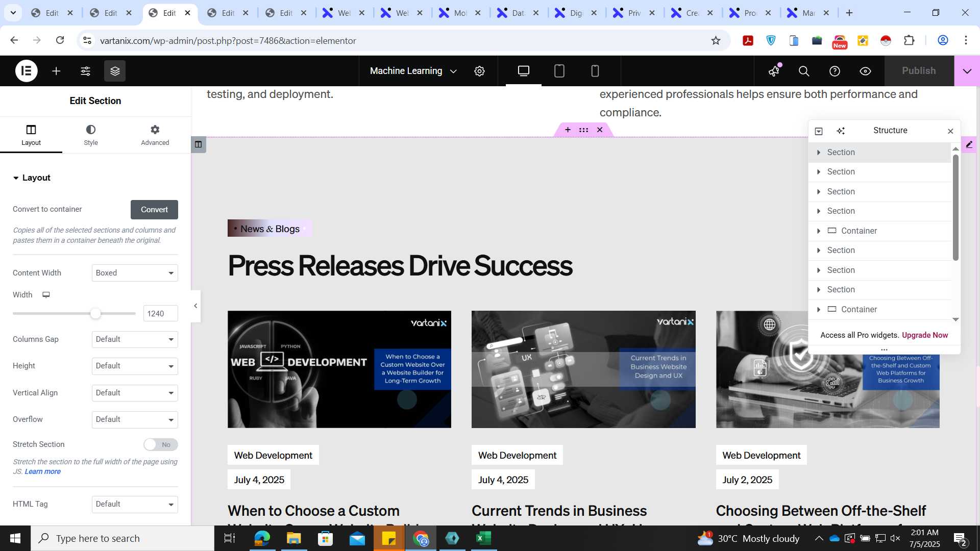The height and width of the screenshot is (551, 980).
Task: Collapse the Layout section heading
Action: (x=32, y=178)
